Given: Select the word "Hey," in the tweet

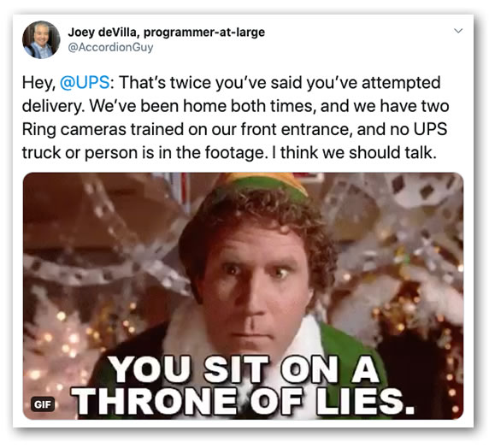Looking at the screenshot, I should [38, 83].
